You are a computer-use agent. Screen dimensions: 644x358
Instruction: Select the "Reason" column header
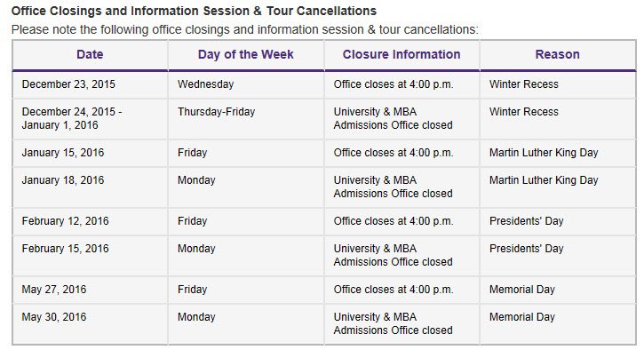557,55
